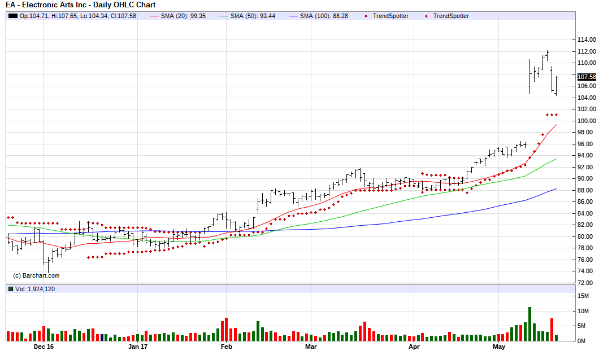The width and height of the screenshot is (599, 364).
Task: Click the tallest green volume bar in May
Action: (x=530, y=324)
